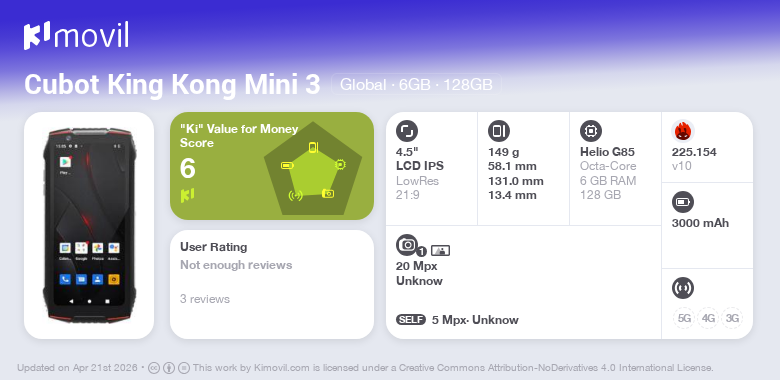Click the picture icon beside camera count
Viewport: 780px width, 380px height.
point(440,251)
